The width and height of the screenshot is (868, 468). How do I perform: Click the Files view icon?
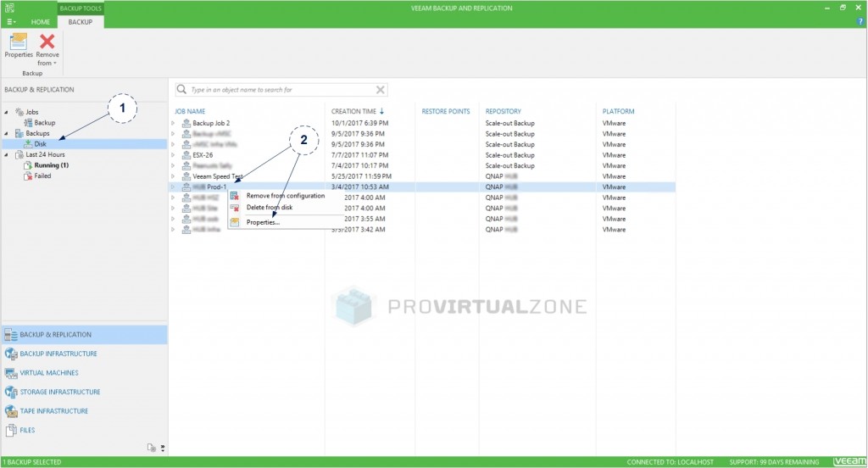pos(11,430)
